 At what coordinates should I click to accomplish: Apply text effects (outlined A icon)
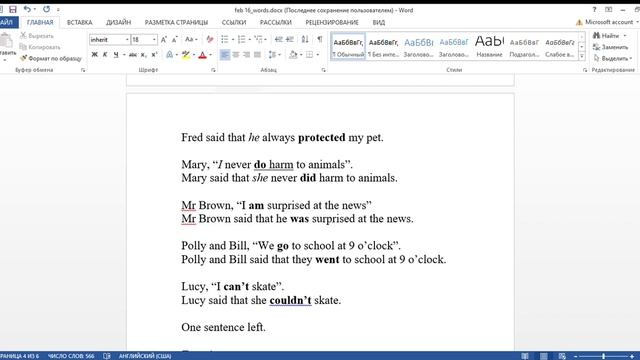[169, 55]
